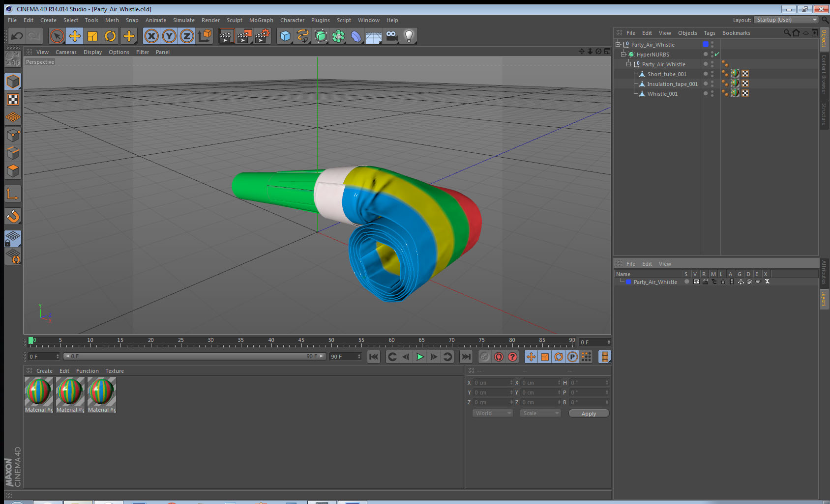Select the Live Selection tool
This screenshot has width=830, height=504.
click(x=57, y=36)
